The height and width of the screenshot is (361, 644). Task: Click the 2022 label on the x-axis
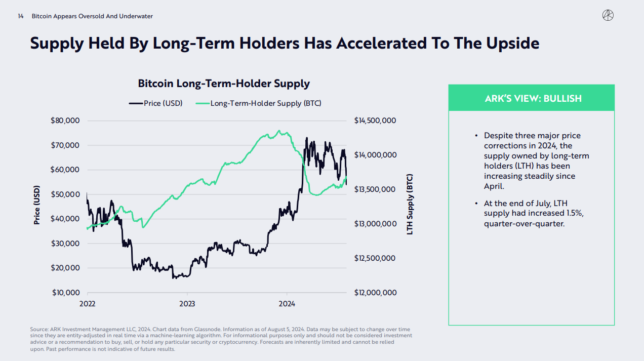[87, 303]
